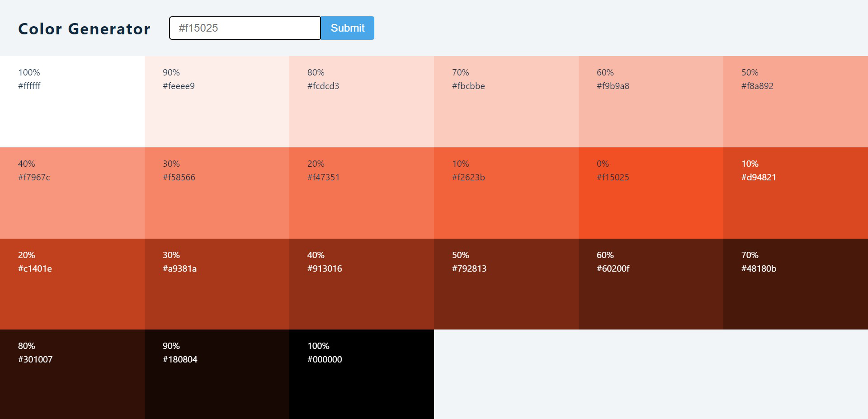Image resolution: width=868 pixels, height=419 pixels.
Task: Pick the 70% shade #48180b swatch
Action: click(796, 284)
